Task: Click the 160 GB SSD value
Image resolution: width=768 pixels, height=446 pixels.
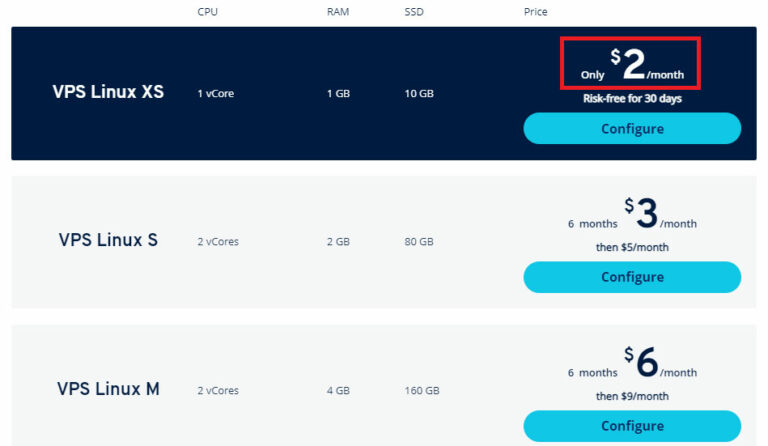Action: [422, 391]
